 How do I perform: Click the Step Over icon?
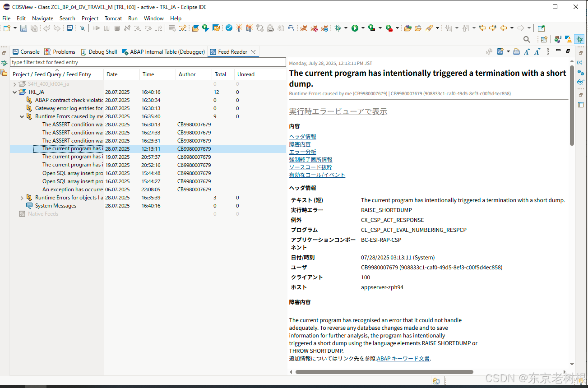click(x=148, y=28)
